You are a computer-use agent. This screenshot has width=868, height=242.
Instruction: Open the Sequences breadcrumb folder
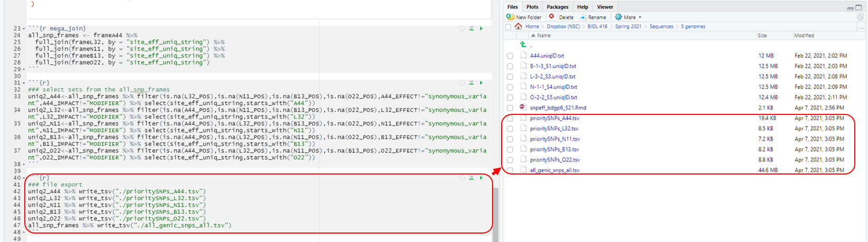[x=661, y=26]
